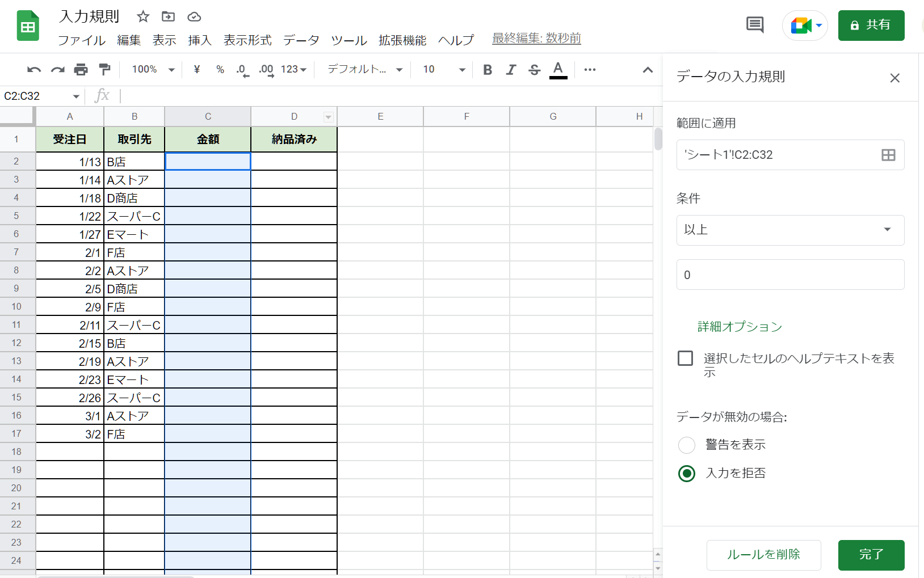Click the undo icon

[x=34, y=69]
